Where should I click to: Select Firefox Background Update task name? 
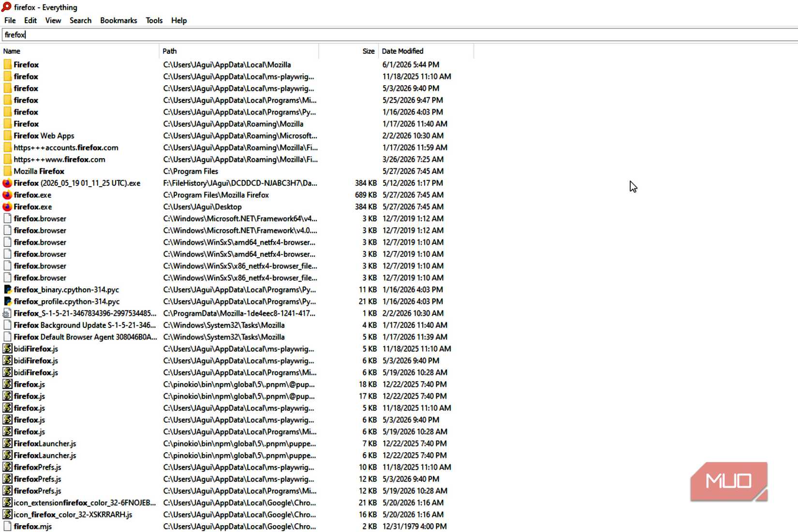[85, 325]
